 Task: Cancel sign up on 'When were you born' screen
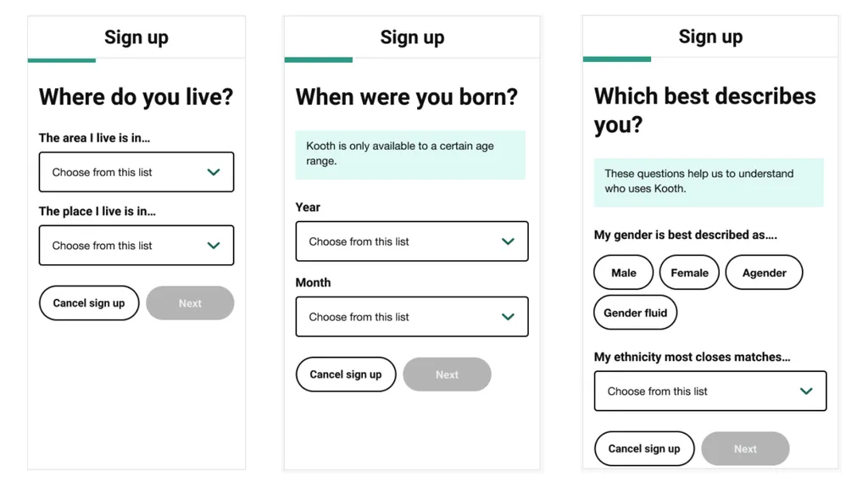click(346, 374)
